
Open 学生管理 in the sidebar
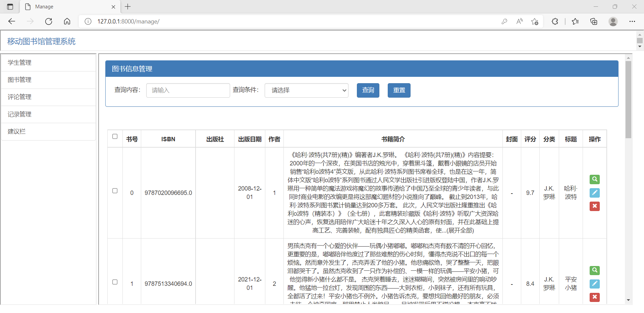[48, 63]
